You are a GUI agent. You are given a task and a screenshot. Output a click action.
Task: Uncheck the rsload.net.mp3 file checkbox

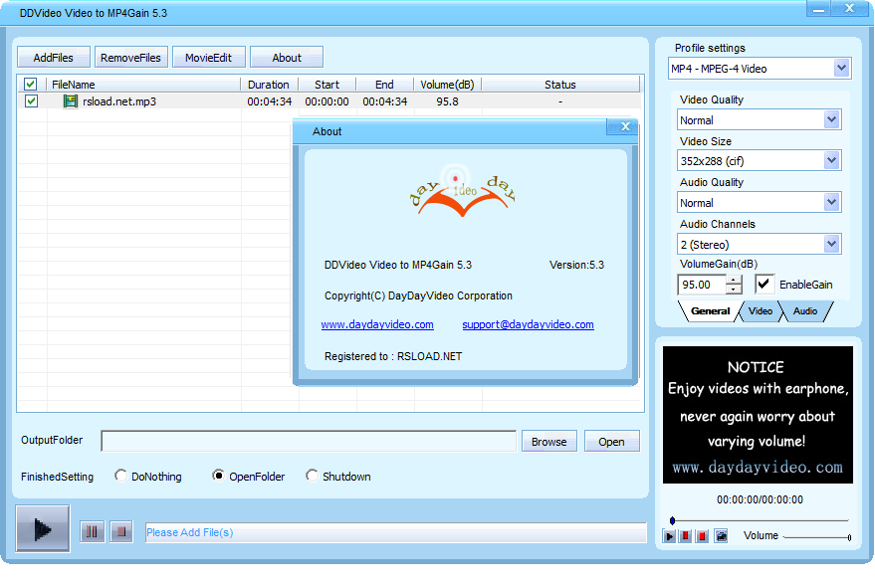(31, 100)
